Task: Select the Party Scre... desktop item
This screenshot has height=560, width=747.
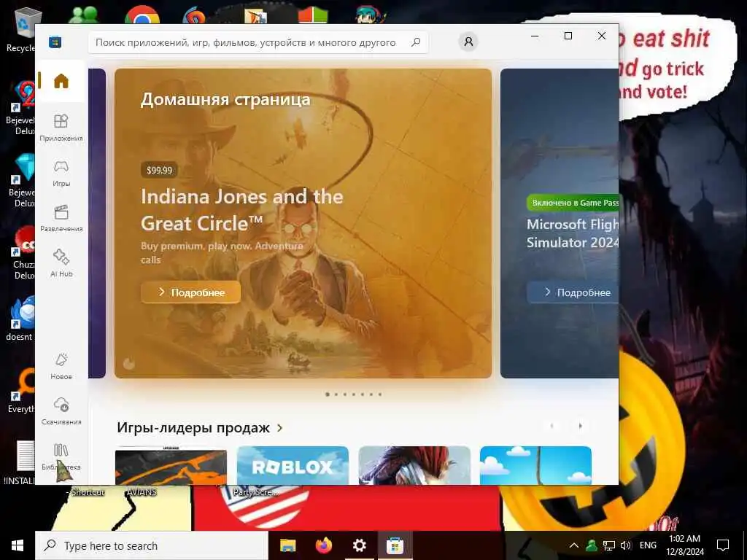Action: tap(256, 492)
